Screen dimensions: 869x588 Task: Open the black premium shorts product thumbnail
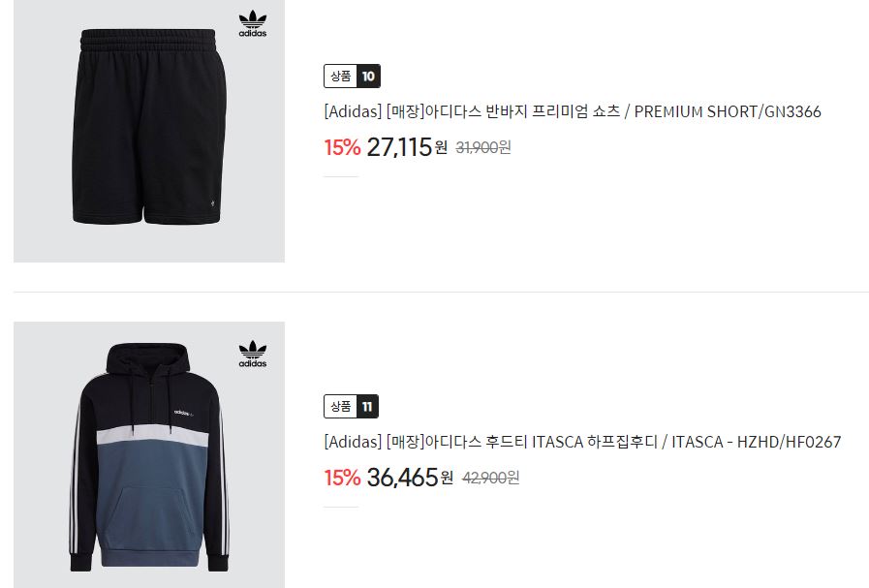149,131
